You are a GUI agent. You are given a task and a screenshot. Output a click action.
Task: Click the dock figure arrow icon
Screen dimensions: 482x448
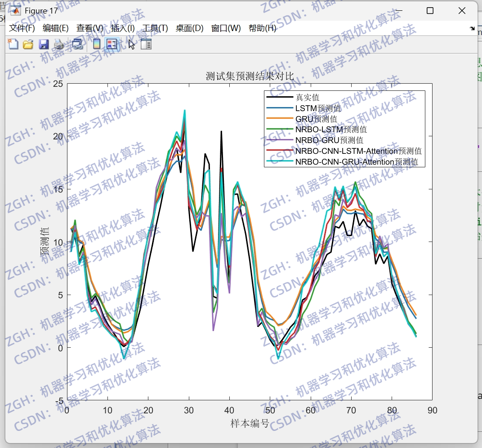coord(472,28)
